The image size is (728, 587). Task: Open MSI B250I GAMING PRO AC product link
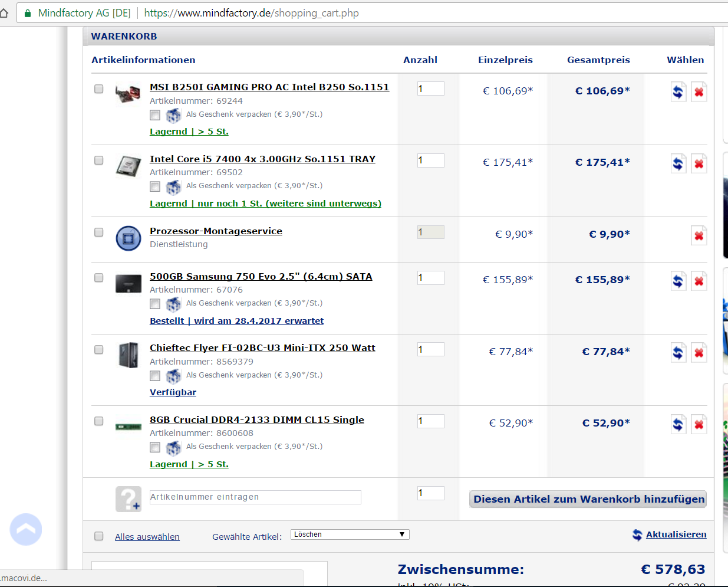(269, 87)
